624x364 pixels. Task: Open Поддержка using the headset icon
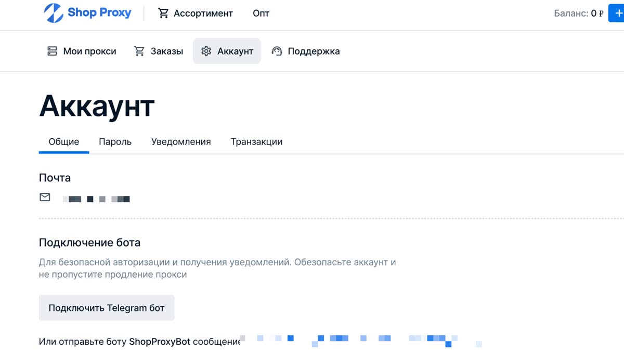click(x=277, y=51)
